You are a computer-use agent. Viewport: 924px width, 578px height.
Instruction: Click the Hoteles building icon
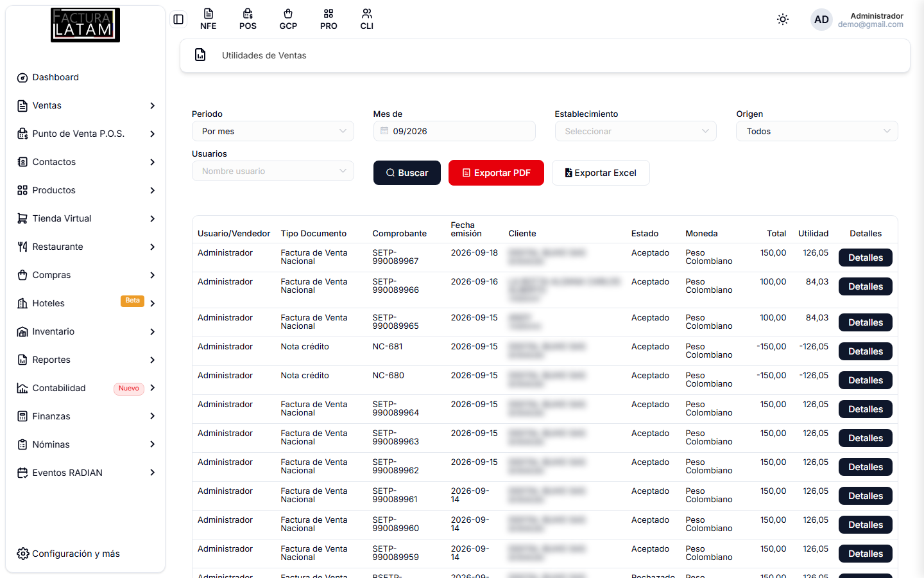pos(22,304)
